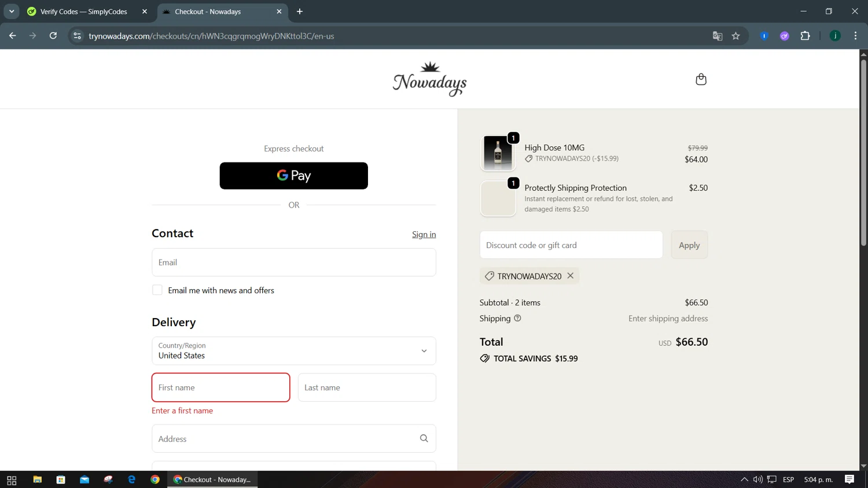Viewport: 868px width, 488px height.
Task: Click the shipping info question mark icon
Action: point(517,318)
